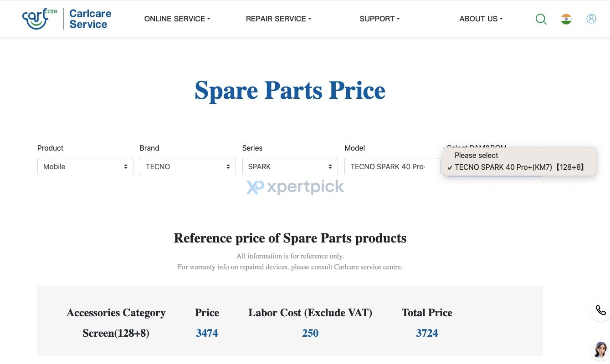Open the REPAIR SERVICE menu

[x=278, y=19]
